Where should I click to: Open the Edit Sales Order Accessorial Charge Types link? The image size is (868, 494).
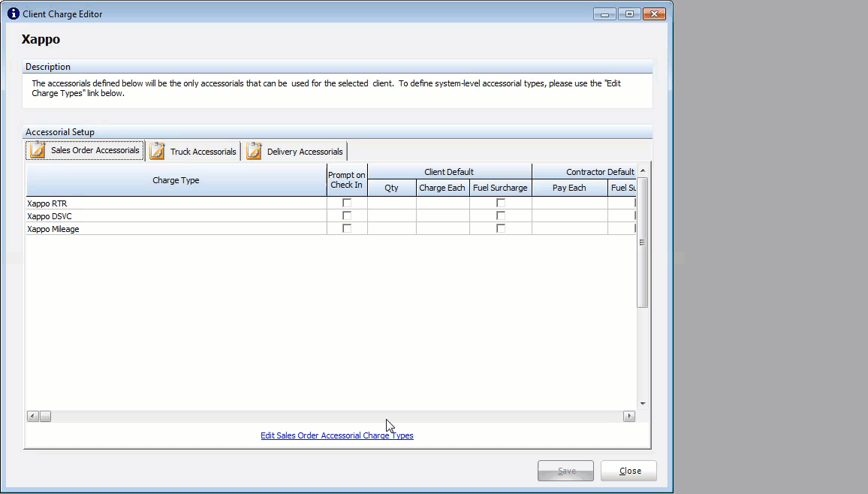tap(337, 435)
